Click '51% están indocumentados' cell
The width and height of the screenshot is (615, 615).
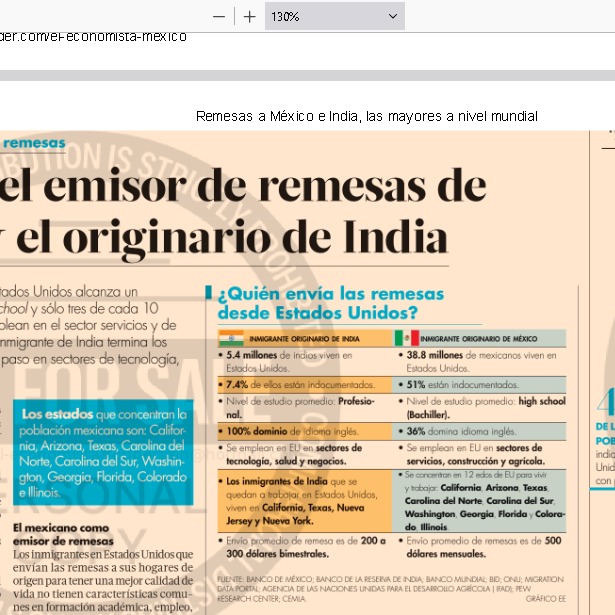[x=479, y=385]
